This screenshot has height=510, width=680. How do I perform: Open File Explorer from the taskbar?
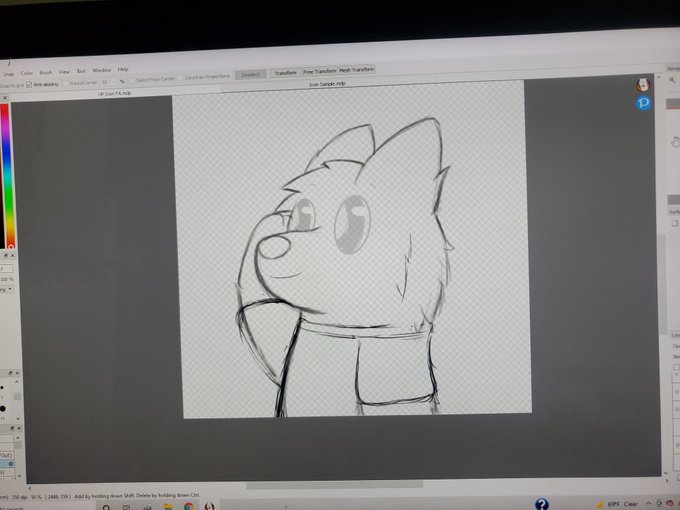pos(168,507)
